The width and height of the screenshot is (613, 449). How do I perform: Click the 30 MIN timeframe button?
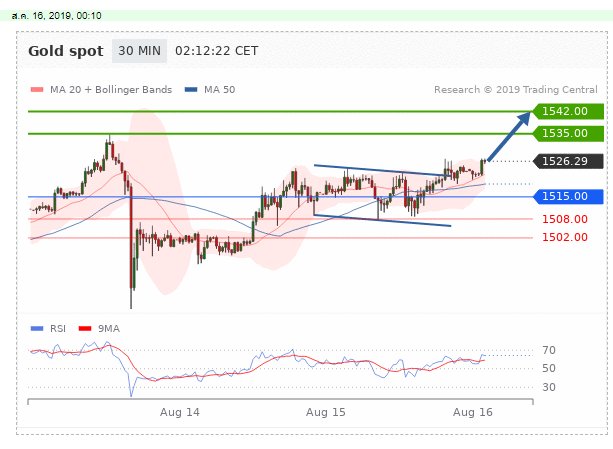139,51
